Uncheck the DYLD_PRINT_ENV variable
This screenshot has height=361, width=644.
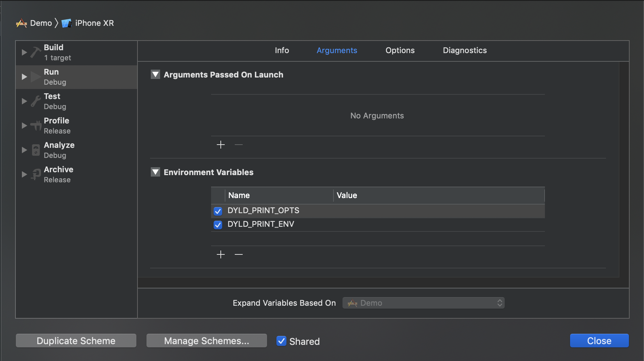point(218,225)
